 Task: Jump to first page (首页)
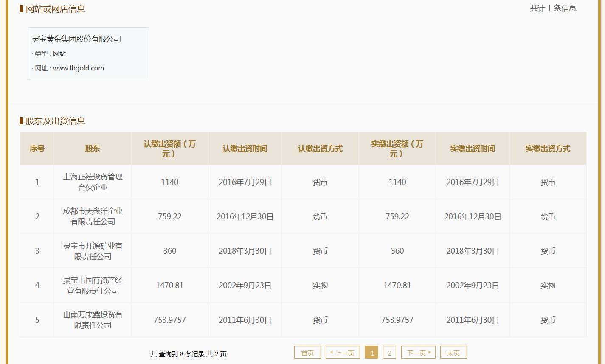click(x=307, y=353)
